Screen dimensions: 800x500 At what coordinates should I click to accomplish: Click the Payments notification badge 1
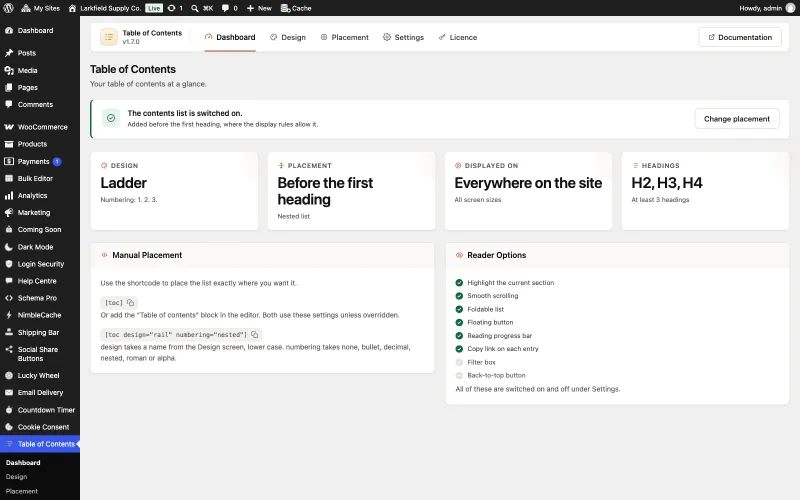click(x=57, y=161)
